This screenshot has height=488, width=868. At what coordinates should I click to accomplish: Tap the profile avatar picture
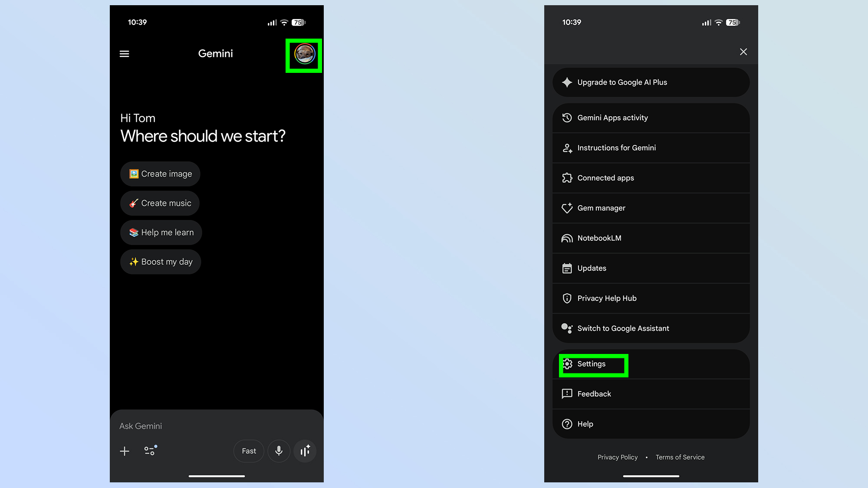point(304,55)
